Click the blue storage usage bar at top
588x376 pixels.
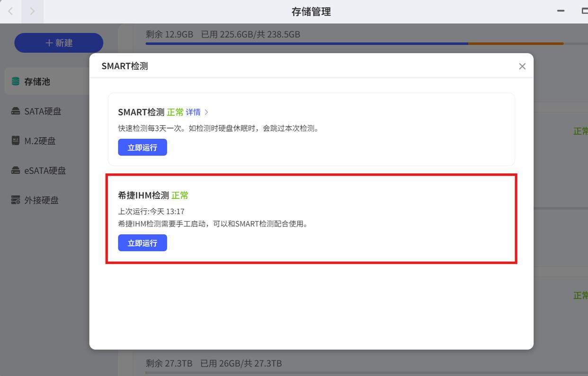tap(307, 44)
